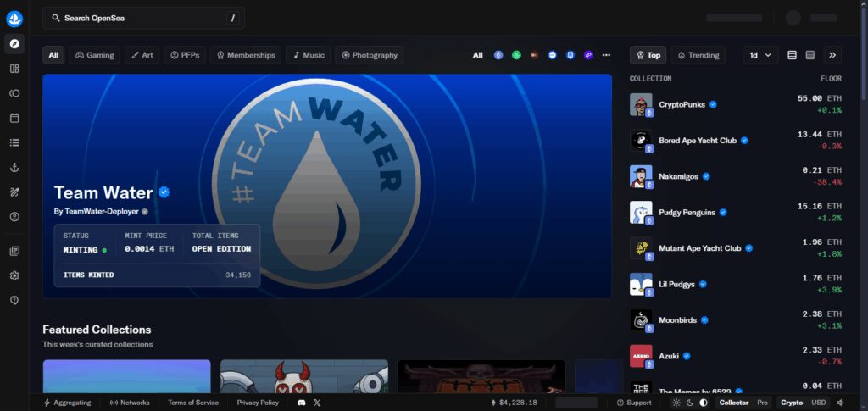This screenshot has height=411, width=868.
Task: Click the OpenSea logo icon
Action: (14, 19)
